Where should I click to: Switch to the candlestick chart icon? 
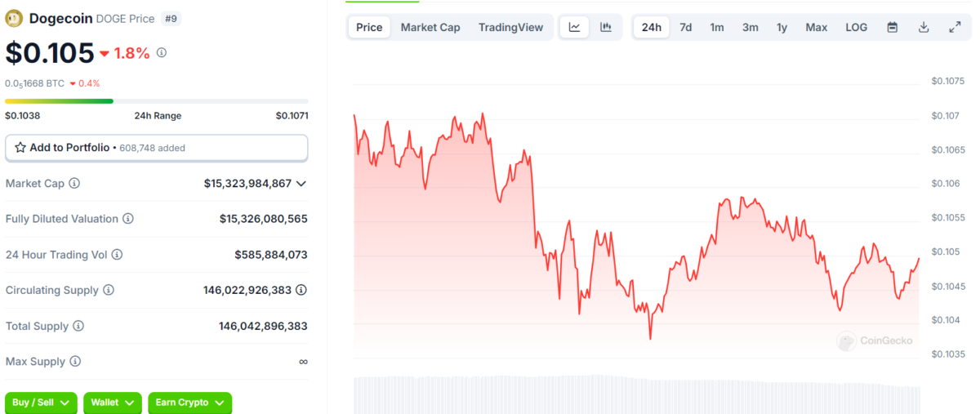pos(606,27)
